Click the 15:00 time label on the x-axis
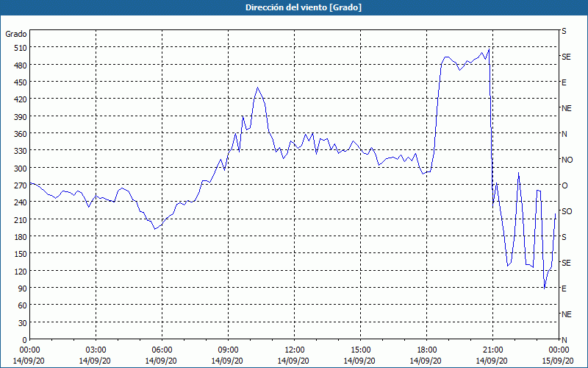 click(360, 350)
